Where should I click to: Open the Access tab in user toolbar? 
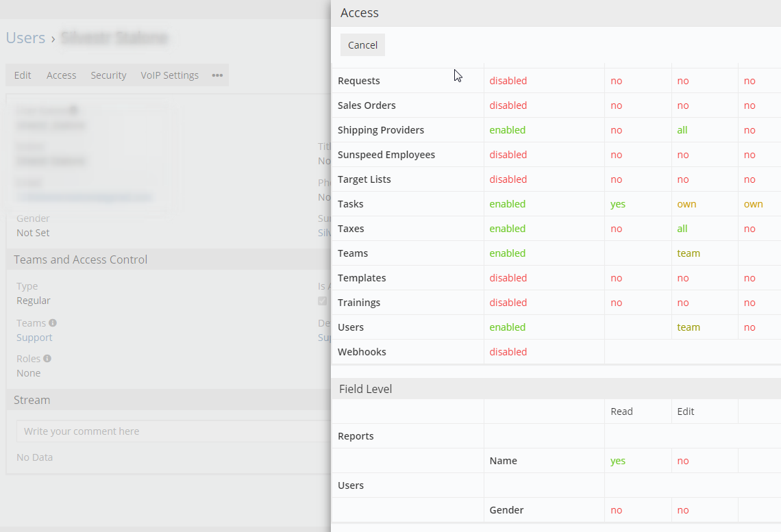[61, 75]
